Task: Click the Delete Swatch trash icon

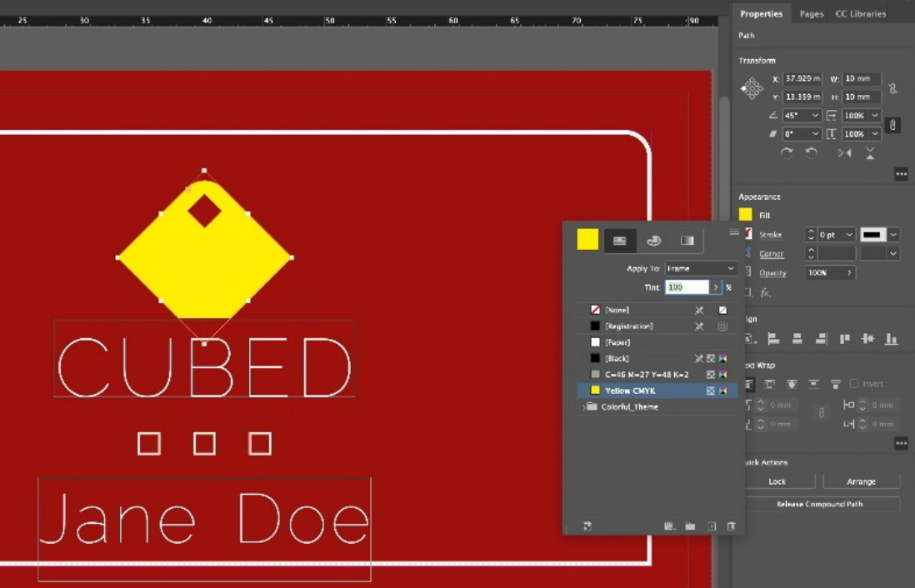Action: (x=731, y=526)
